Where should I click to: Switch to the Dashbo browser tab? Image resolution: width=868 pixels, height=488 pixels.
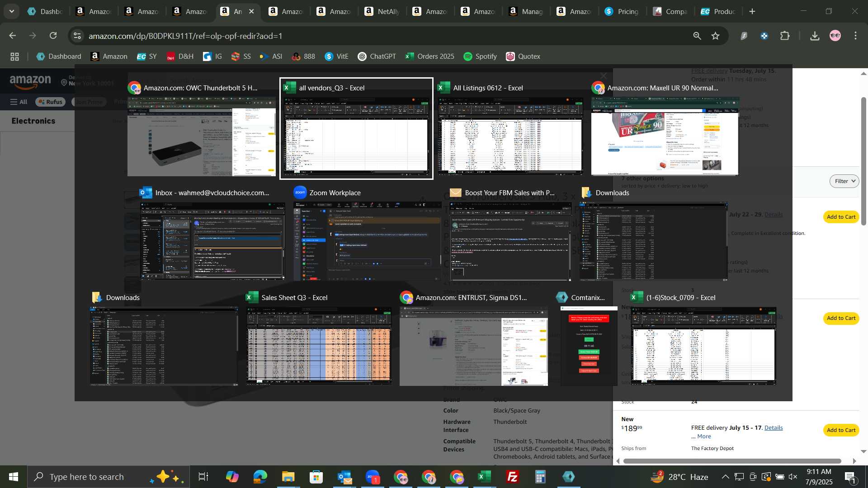tap(44, 11)
